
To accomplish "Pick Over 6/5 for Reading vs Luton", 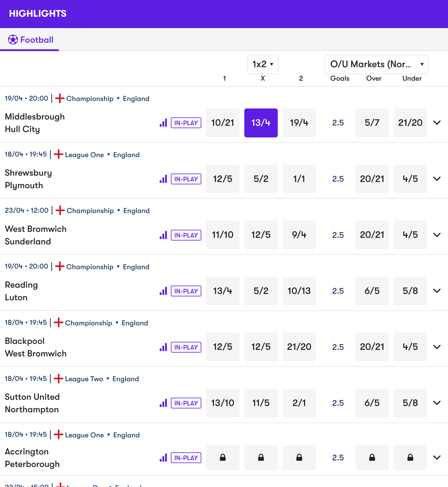I will pyautogui.click(x=372, y=291).
